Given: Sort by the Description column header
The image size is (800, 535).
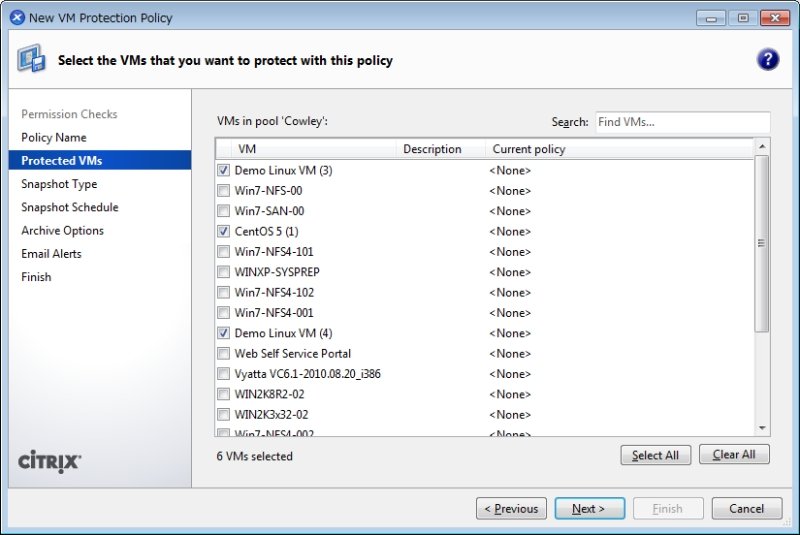Looking at the screenshot, I should click(x=441, y=149).
